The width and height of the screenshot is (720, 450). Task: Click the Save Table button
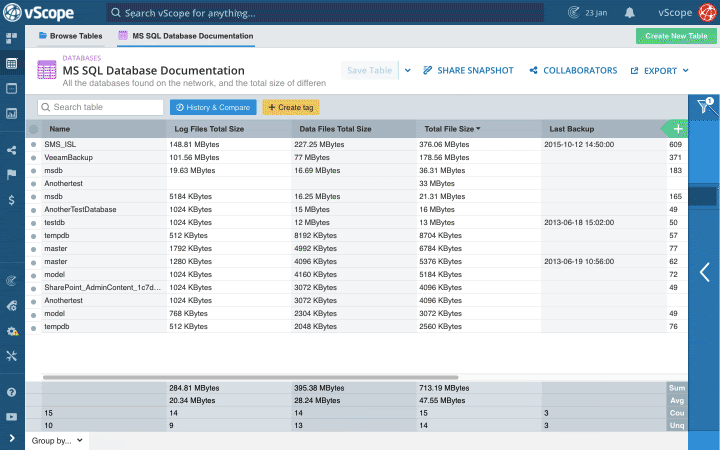[370, 70]
